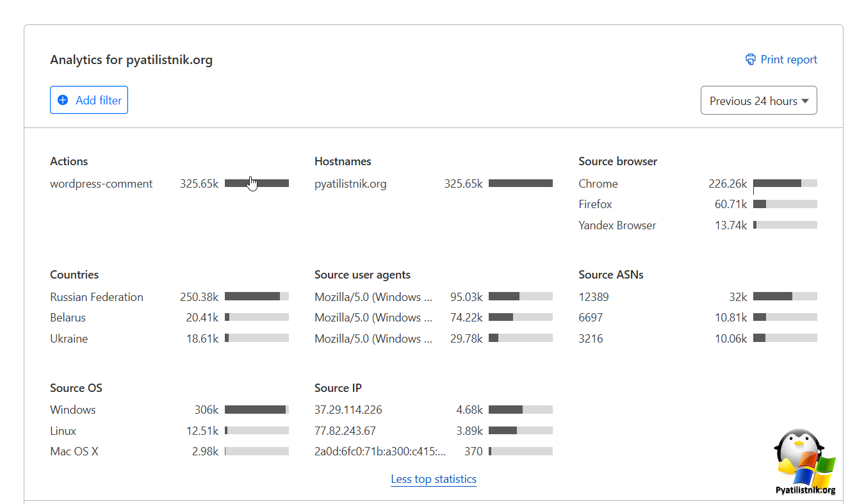
Task: Click the Windows 306k bar
Action: point(257,410)
